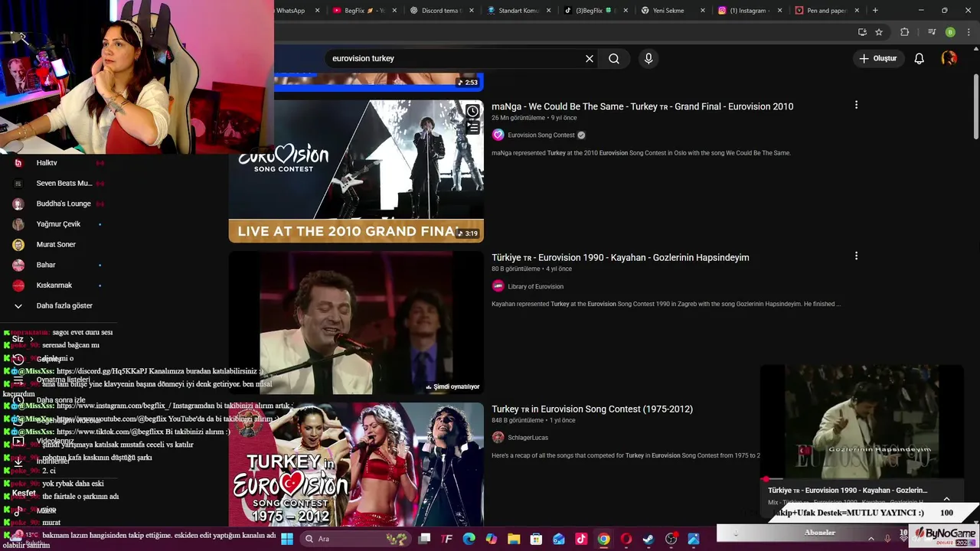Viewport: 980px width, 551px height.
Task: Open OBS Studio from the taskbar
Action: [671, 539]
